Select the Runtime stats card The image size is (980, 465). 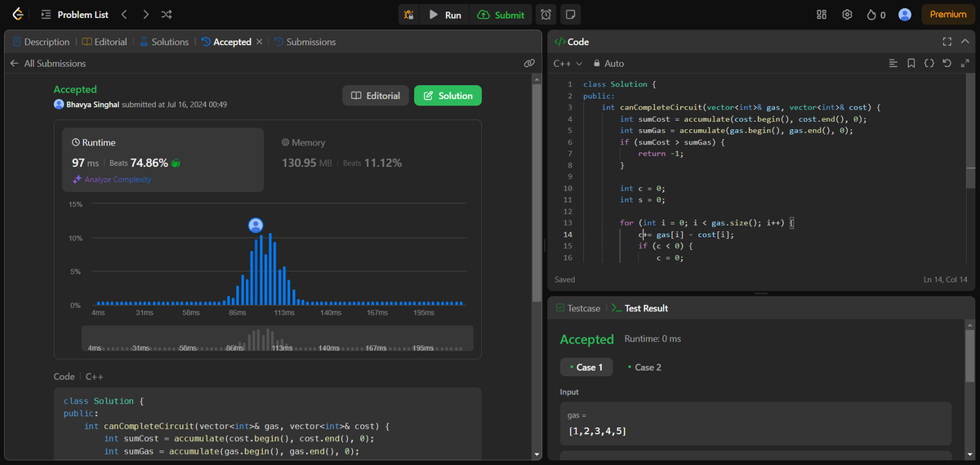tap(163, 159)
